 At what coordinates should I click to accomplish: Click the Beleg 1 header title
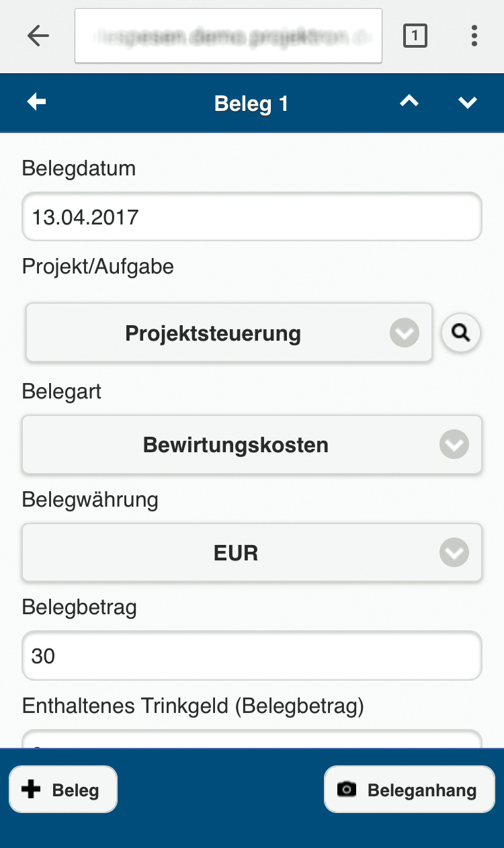(x=251, y=103)
